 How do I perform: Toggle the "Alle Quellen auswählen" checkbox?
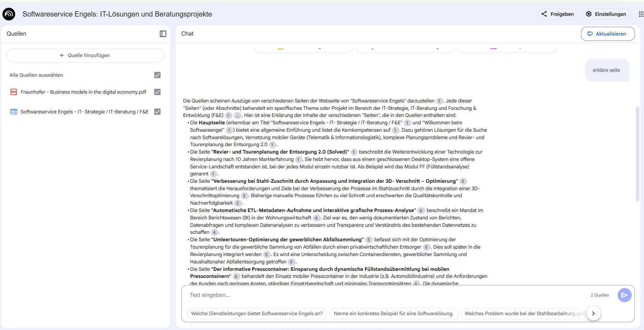pyautogui.click(x=157, y=75)
